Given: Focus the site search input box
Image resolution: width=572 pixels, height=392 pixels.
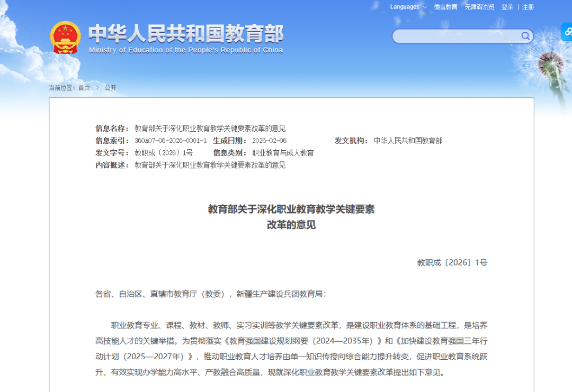Looking at the screenshot, I should (x=457, y=36).
